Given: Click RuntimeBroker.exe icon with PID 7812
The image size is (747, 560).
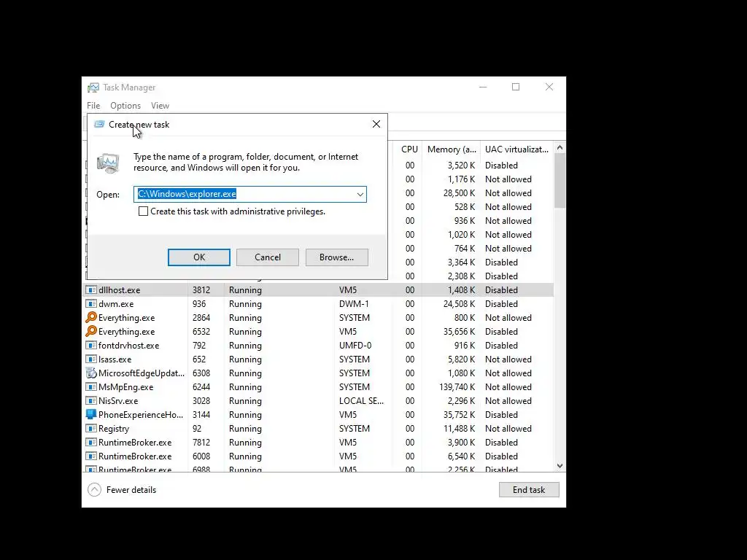Looking at the screenshot, I should pos(91,442).
